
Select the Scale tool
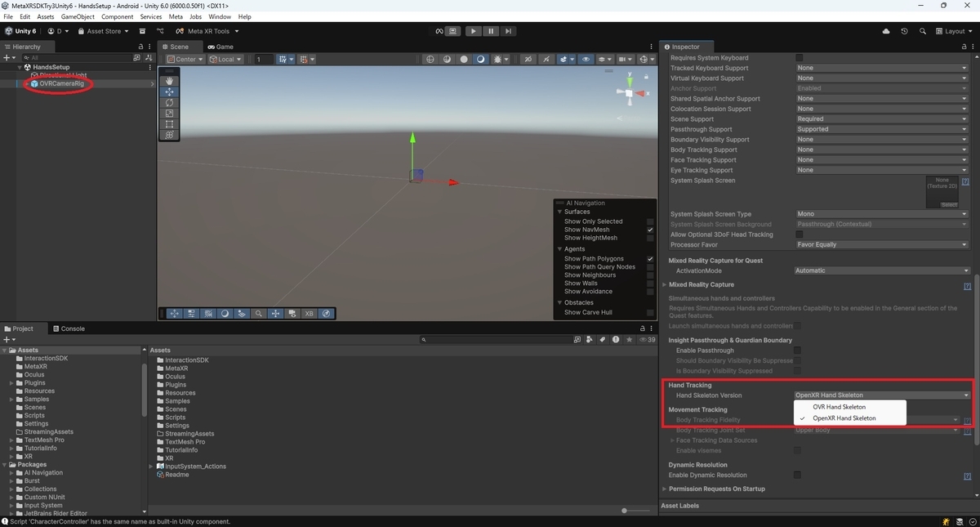pos(169,114)
